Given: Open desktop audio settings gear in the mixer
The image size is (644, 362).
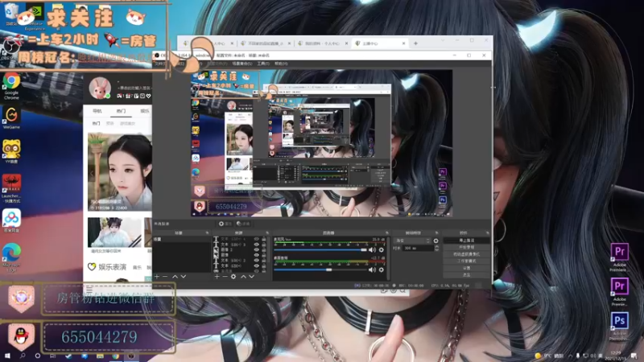Looking at the screenshot, I should tap(381, 269).
